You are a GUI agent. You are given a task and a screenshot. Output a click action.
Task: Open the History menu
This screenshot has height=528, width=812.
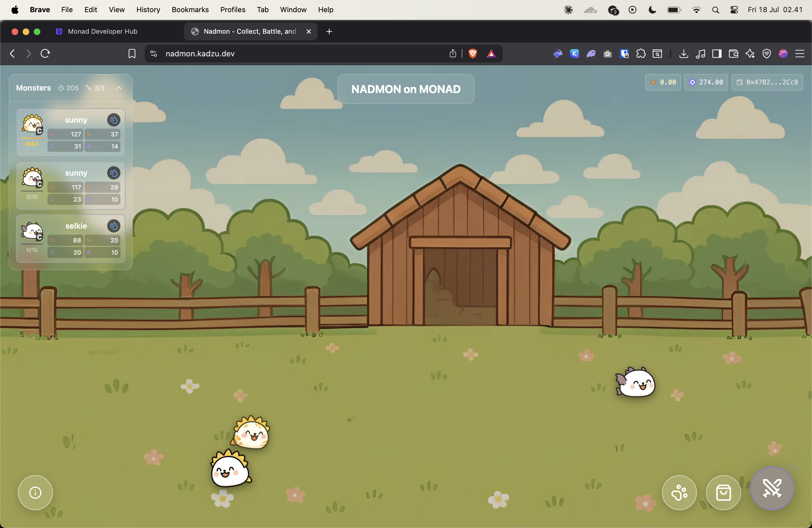(148, 10)
